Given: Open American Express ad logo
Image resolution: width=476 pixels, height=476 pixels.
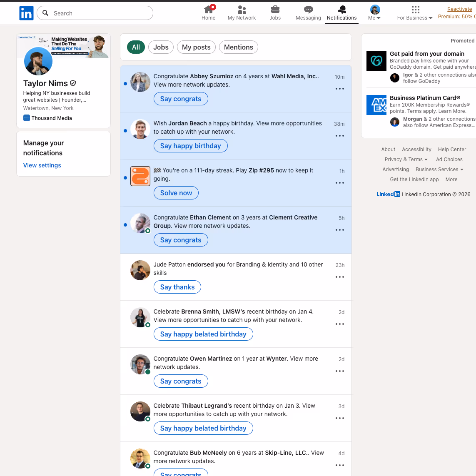Looking at the screenshot, I should click(x=376, y=105).
